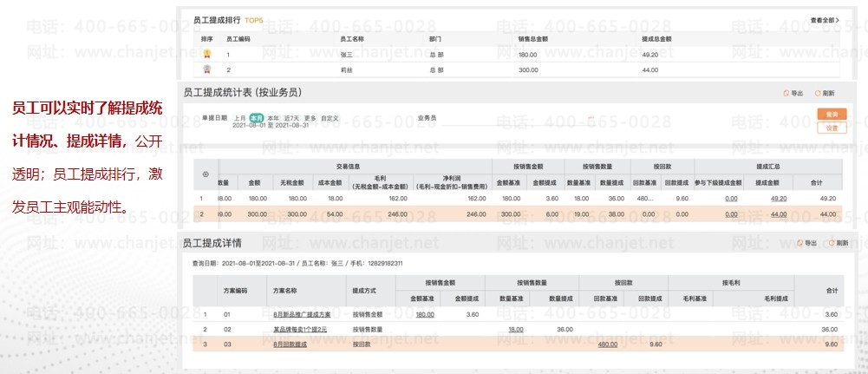Click the refresh icon in the 员工提成详情 panel
Image resolution: width=868 pixels, height=374 pixels.
(x=831, y=244)
